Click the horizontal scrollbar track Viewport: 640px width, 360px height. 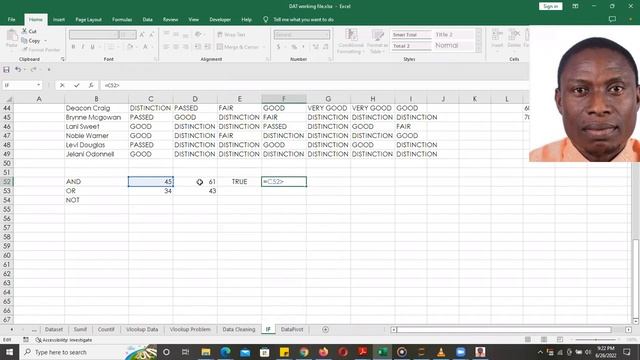coord(504,329)
